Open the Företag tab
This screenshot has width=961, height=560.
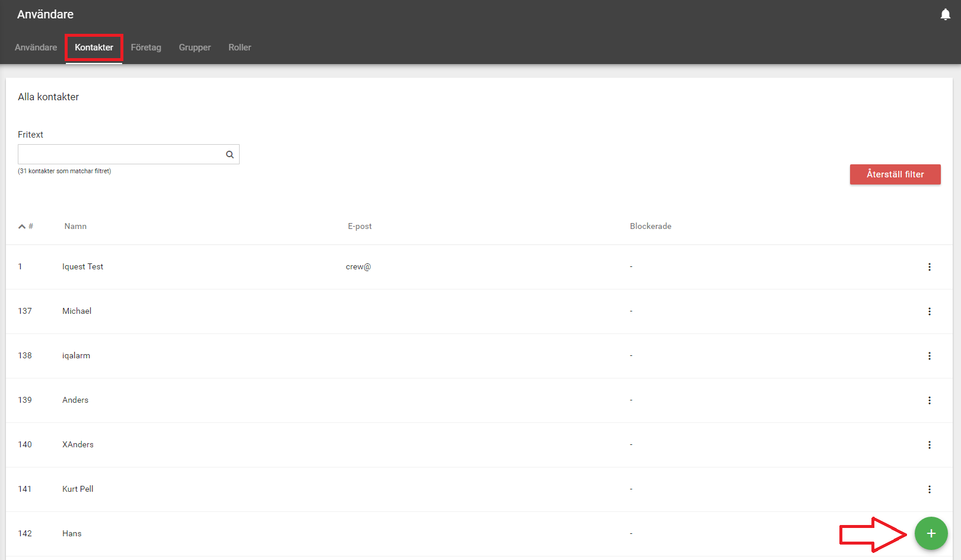pos(146,47)
